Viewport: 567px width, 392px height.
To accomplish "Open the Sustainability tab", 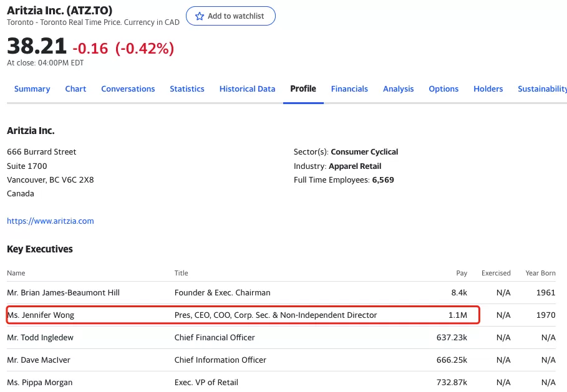I will [542, 89].
